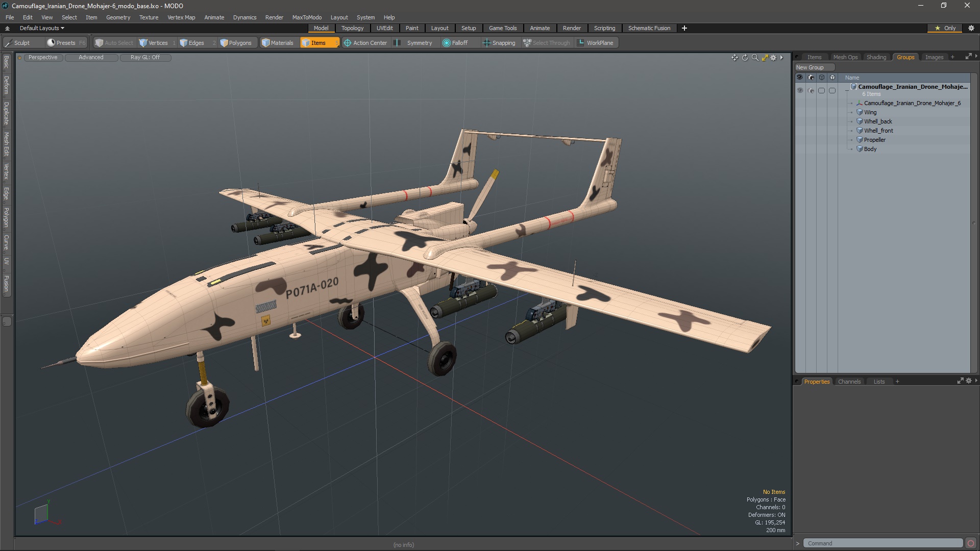Toggle the star Only button

point(945,28)
